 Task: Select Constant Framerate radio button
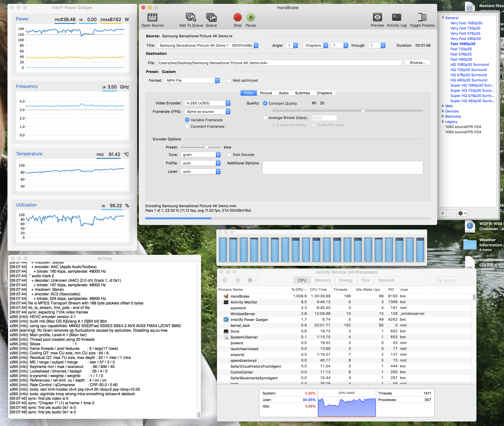coord(187,126)
